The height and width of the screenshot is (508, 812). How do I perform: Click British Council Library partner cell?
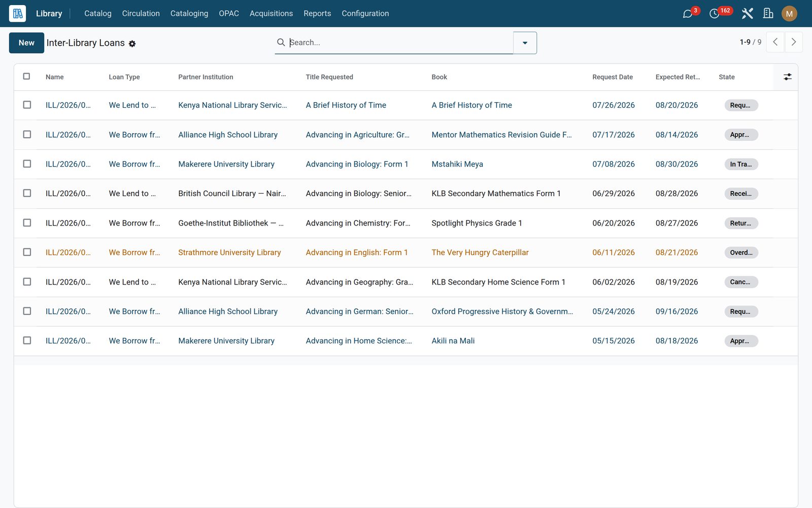click(232, 194)
